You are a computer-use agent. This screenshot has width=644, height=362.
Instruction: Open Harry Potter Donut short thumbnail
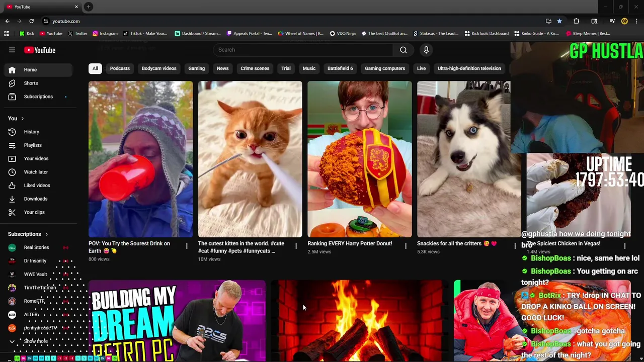(x=359, y=159)
